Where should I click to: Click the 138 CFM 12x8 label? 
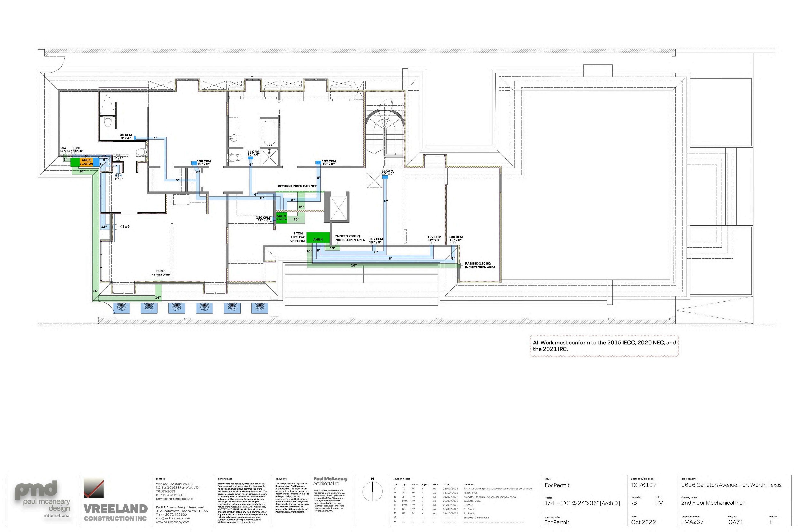click(x=204, y=163)
